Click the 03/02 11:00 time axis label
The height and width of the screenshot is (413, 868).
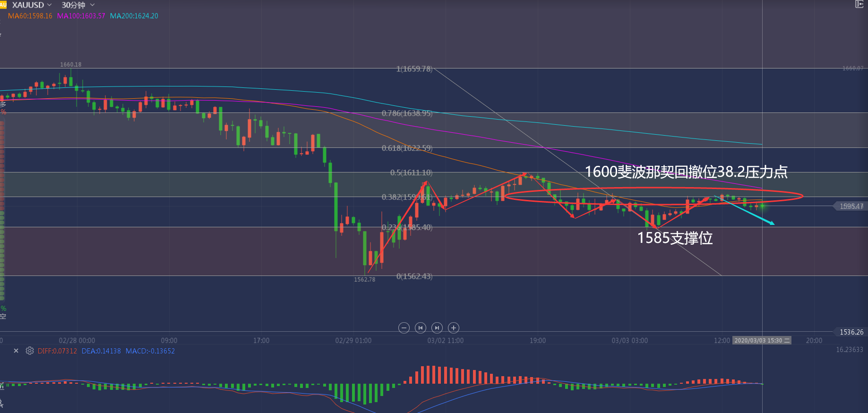pyautogui.click(x=446, y=341)
